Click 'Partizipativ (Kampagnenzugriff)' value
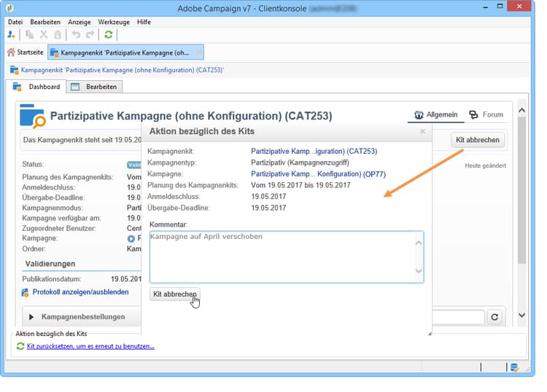The height and width of the screenshot is (392, 547). (x=300, y=162)
